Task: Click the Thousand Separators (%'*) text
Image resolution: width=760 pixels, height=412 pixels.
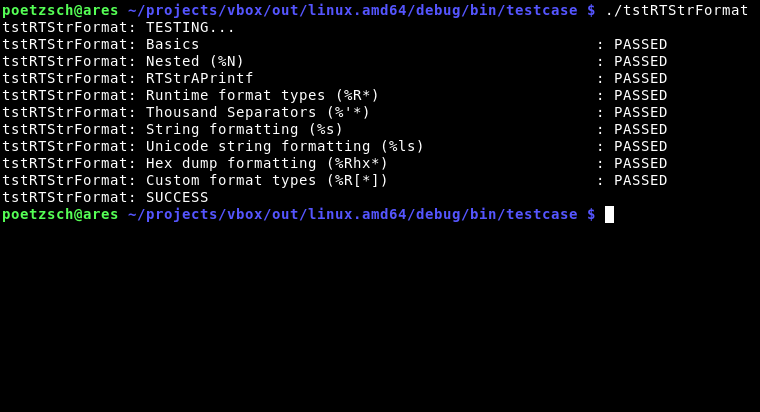Action: 258,112
